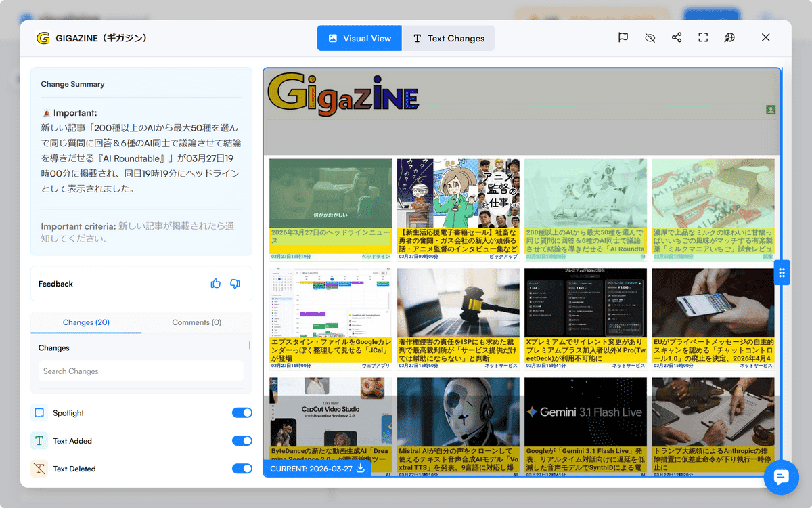
Task: Click the flag icon in the header
Action: coord(623,38)
